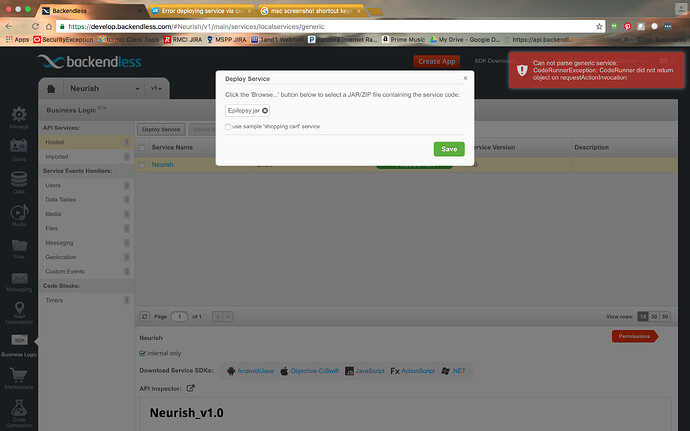Close the Deploy Service dialog
This screenshot has width=690, height=431.
coord(465,78)
